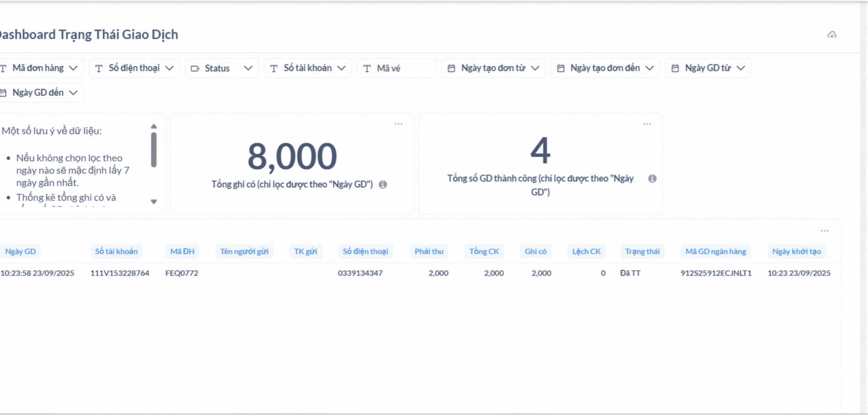Open the table card ellipsis menu
Viewport: 868px width, 415px height.
[x=824, y=231]
